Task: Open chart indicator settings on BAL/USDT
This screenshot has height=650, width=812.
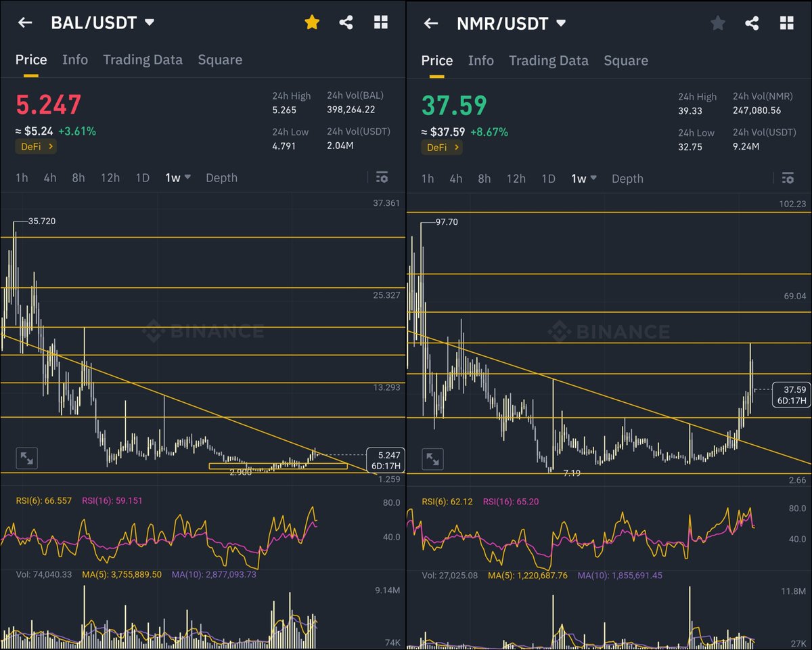Action: click(x=382, y=177)
